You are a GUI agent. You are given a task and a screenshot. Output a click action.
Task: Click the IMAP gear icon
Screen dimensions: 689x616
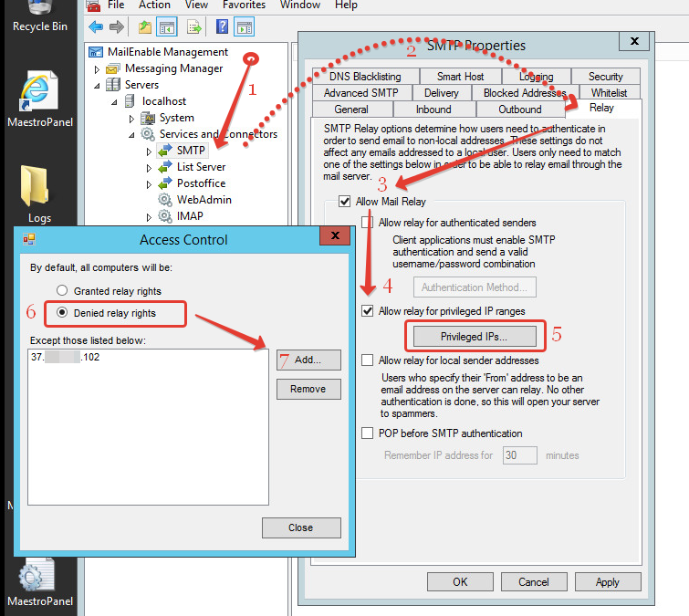(x=165, y=216)
